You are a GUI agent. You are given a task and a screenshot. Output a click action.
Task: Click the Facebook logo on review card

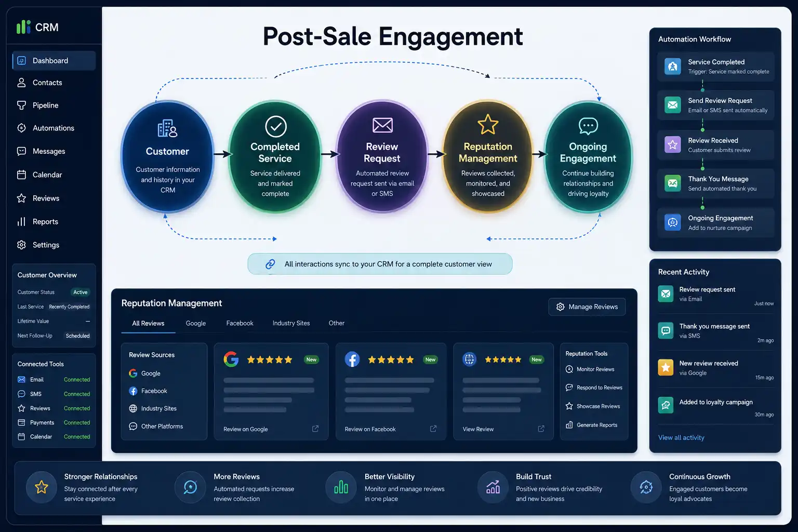tap(352, 359)
